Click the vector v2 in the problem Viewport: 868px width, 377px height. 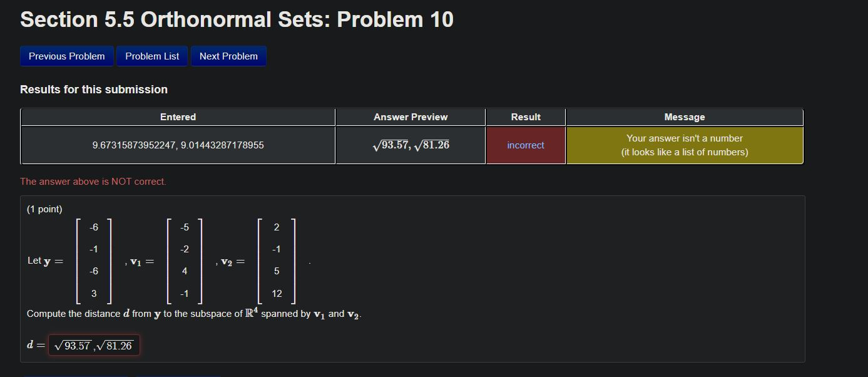(x=276, y=260)
